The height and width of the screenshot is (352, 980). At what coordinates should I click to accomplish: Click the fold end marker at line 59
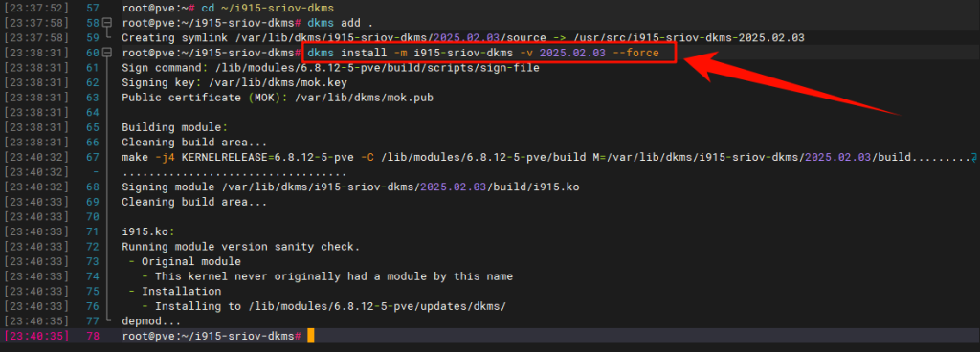108,37
